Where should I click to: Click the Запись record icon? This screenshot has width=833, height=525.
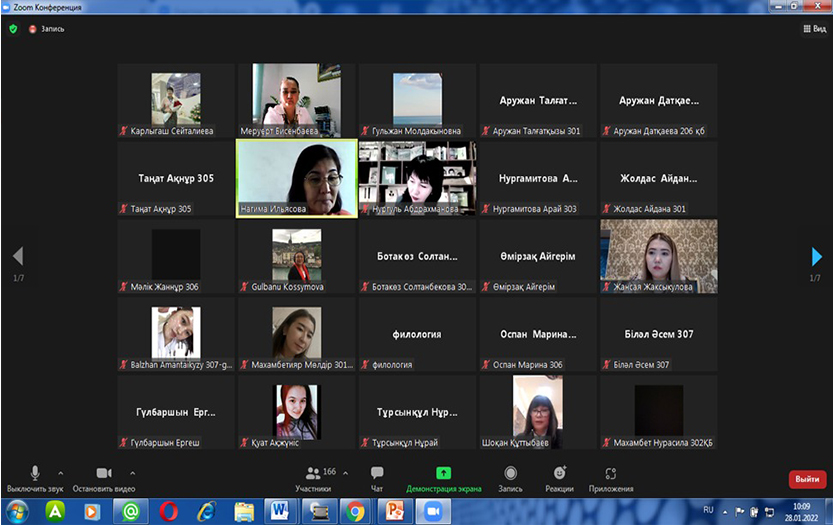pos(510,476)
